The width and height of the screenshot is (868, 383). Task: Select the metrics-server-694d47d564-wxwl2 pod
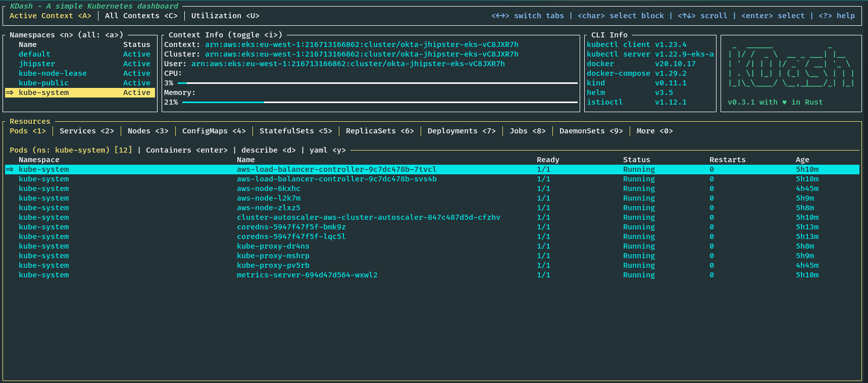point(307,275)
